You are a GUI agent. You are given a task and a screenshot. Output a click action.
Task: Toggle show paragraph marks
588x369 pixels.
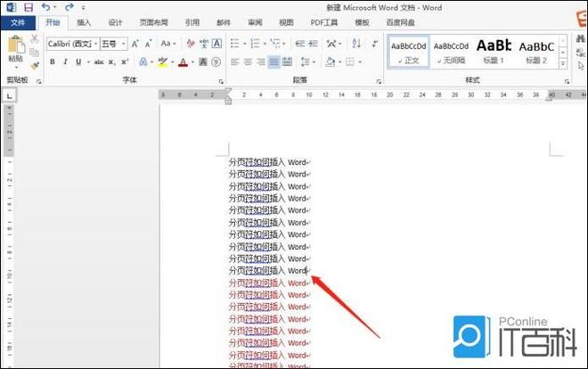pyautogui.click(x=374, y=44)
